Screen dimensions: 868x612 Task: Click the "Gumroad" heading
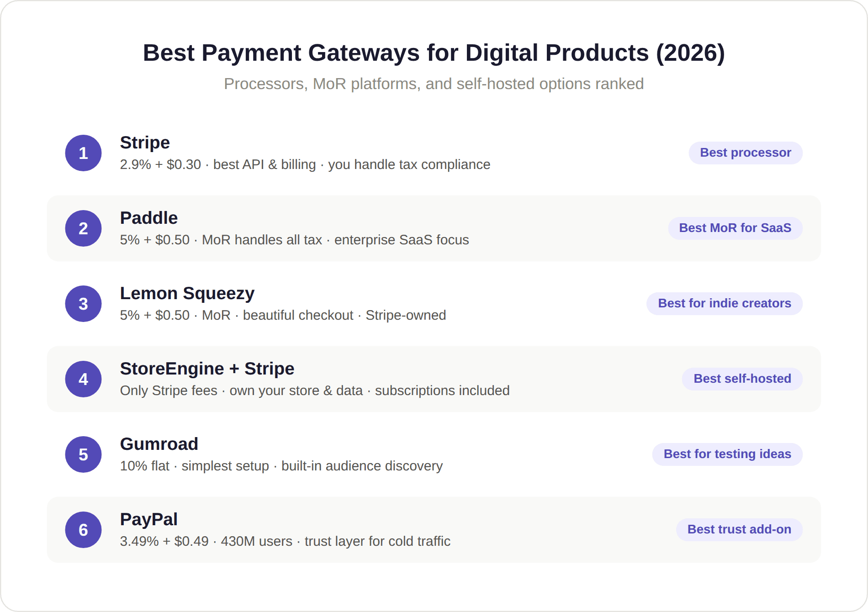pos(159,444)
